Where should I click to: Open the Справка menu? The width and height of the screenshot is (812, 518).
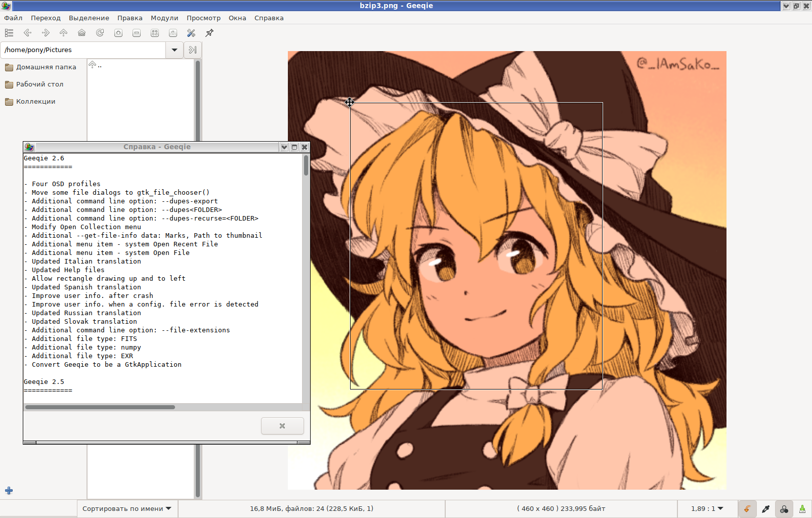269,18
